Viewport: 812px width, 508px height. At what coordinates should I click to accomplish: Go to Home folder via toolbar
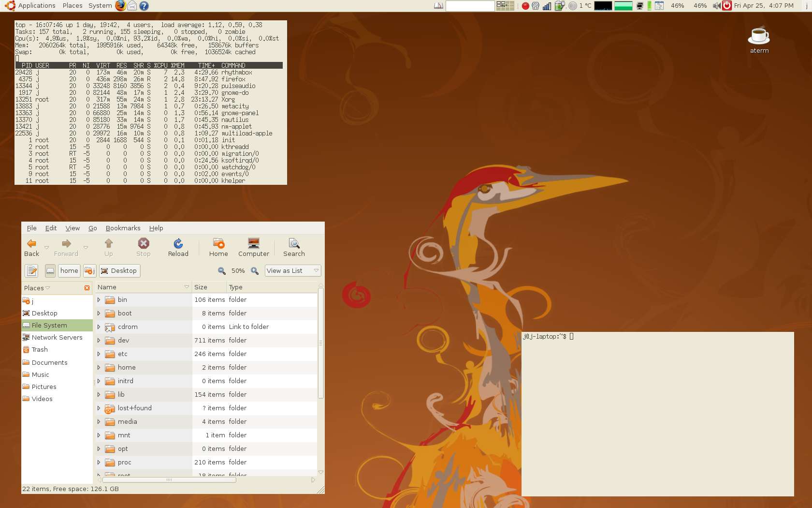[x=218, y=247]
